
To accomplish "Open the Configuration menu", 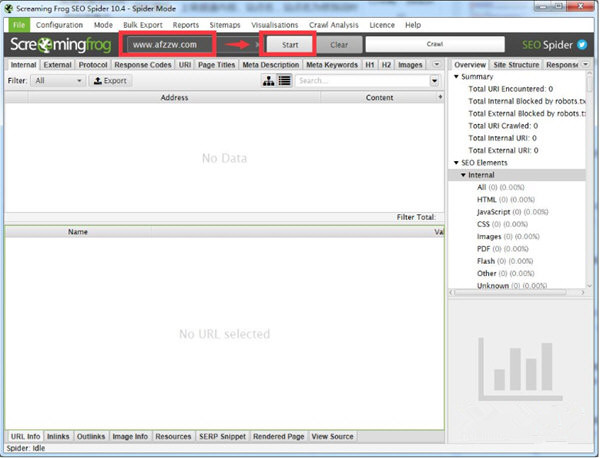I will (59, 24).
